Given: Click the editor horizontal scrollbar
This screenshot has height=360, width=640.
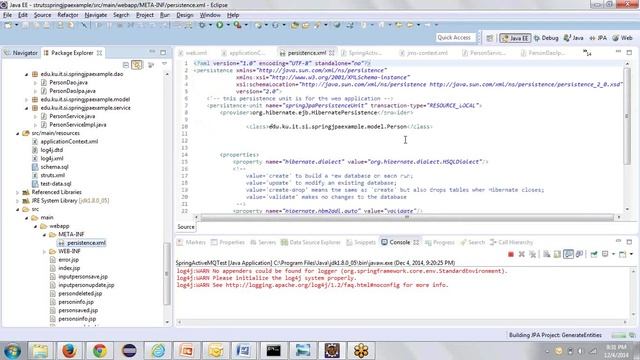Looking at the screenshot, I should (406, 218).
